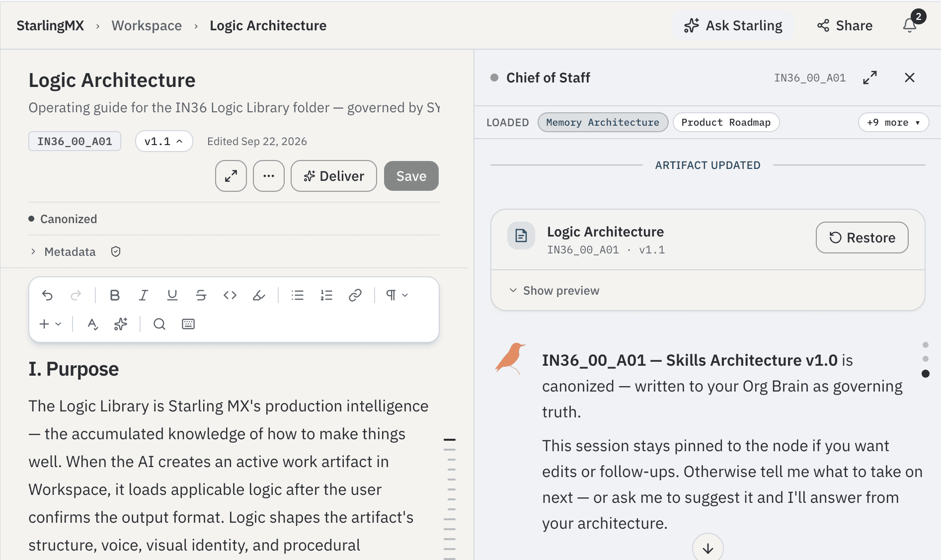Go to StarlingMX breadcrumb home
Viewport: 941px width, 560px height.
(50, 25)
